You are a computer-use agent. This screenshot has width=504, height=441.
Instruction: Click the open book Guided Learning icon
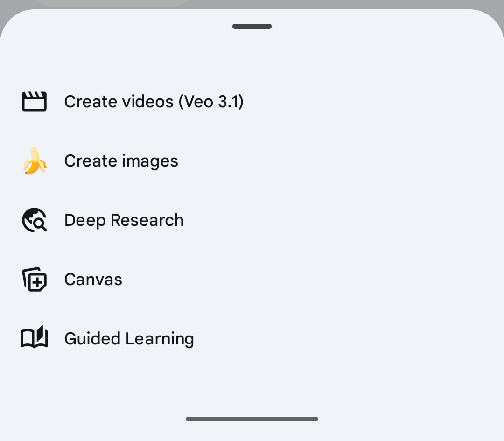35,337
